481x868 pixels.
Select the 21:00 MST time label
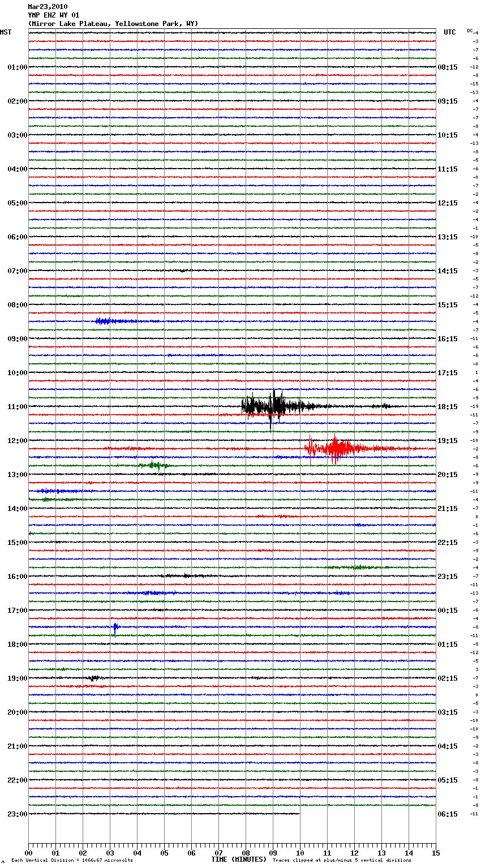pos(17,746)
